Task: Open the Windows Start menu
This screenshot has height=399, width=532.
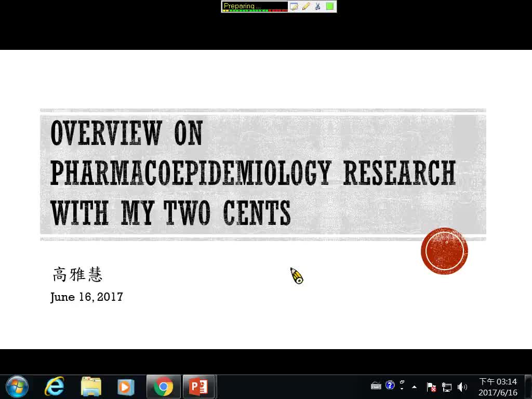Action: pyautogui.click(x=17, y=387)
